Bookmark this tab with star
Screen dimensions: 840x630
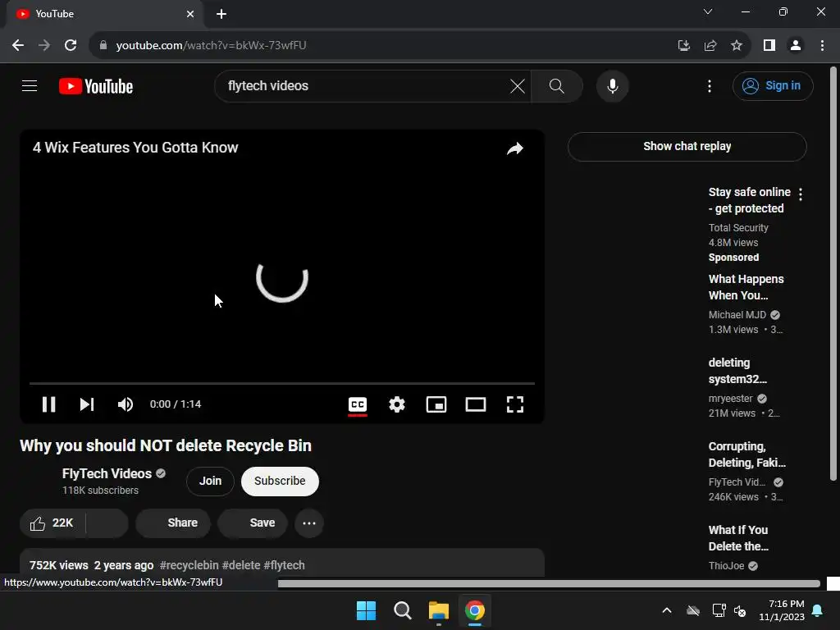tap(737, 46)
